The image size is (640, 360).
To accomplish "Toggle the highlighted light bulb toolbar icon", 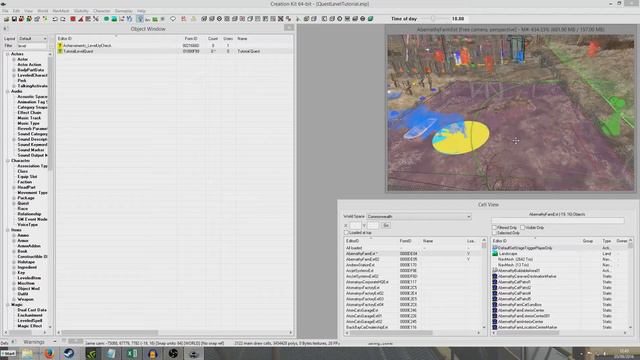I will (x=140, y=19).
